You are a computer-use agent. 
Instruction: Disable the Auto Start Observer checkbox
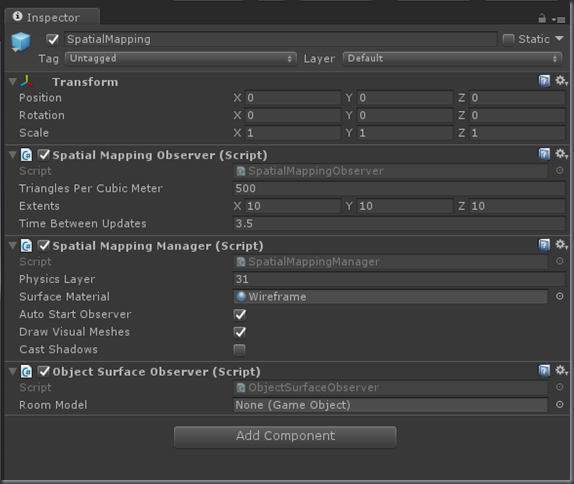[x=240, y=314]
